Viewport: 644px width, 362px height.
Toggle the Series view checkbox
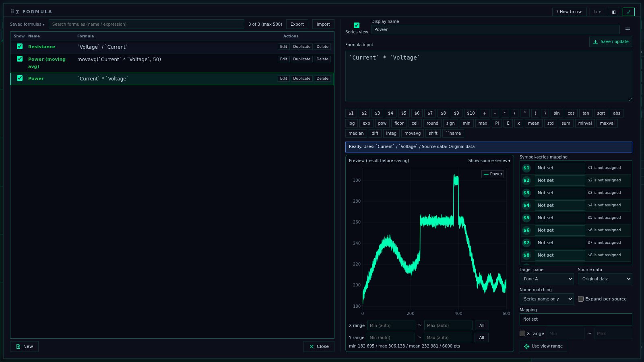357,25
